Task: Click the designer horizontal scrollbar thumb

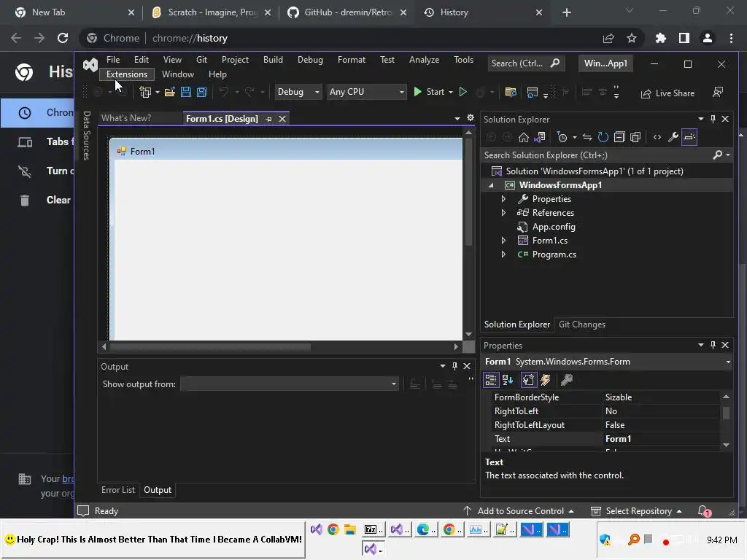Action: coord(211,347)
